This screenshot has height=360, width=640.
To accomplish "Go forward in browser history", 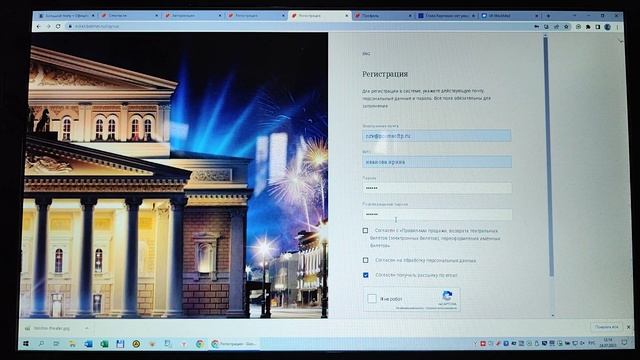I will tap(49, 27).
